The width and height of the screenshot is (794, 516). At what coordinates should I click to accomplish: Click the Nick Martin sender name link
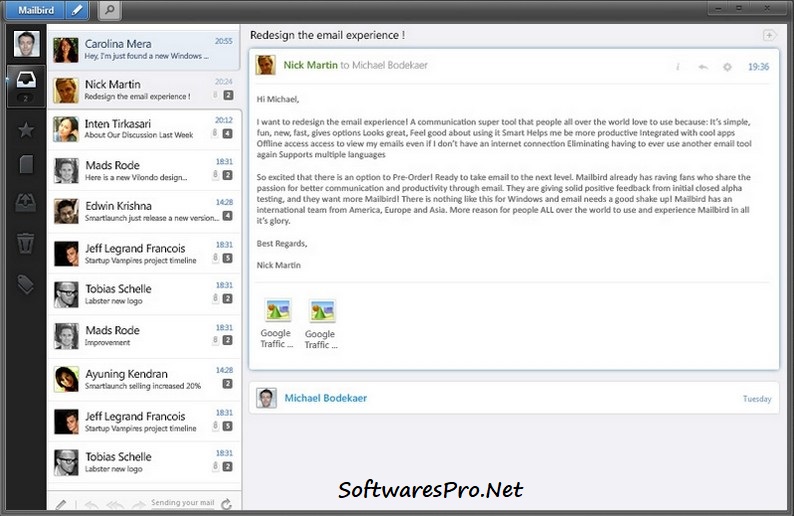click(310, 65)
